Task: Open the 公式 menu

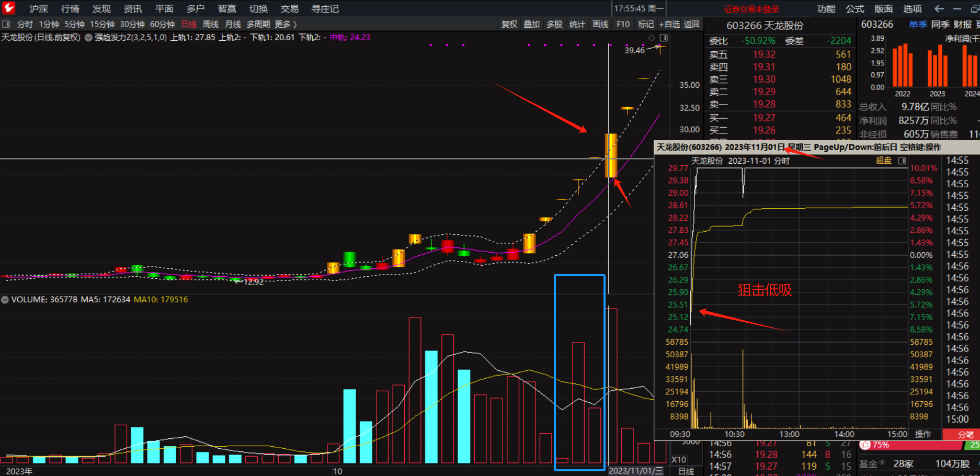Action: tap(855, 9)
